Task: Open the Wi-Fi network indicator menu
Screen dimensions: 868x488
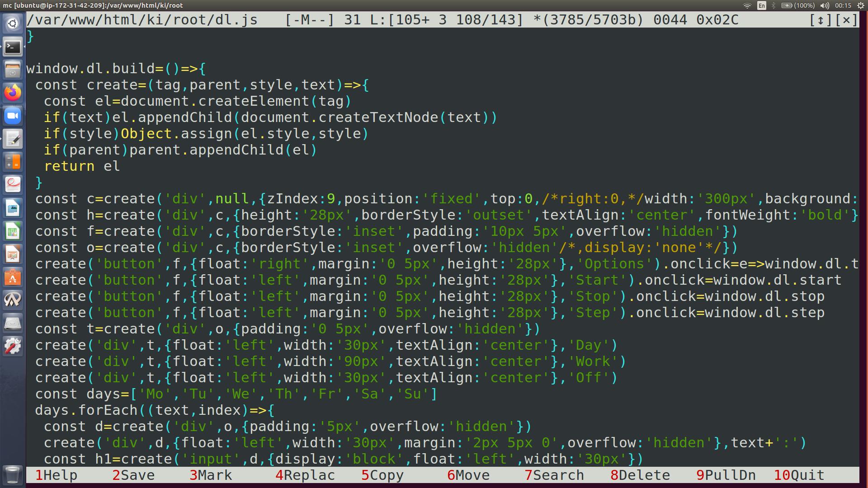Action: tap(747, 5)
